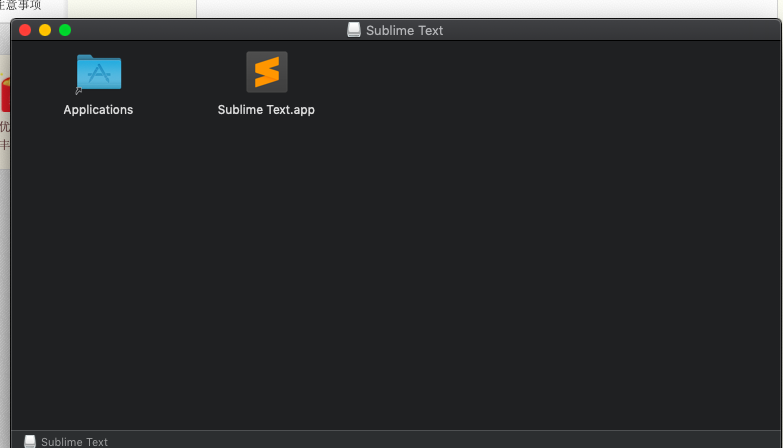Viewport: 783px width, 448px height.
Task: Select the Sublime Text.app icon
Action: [267, 72]
